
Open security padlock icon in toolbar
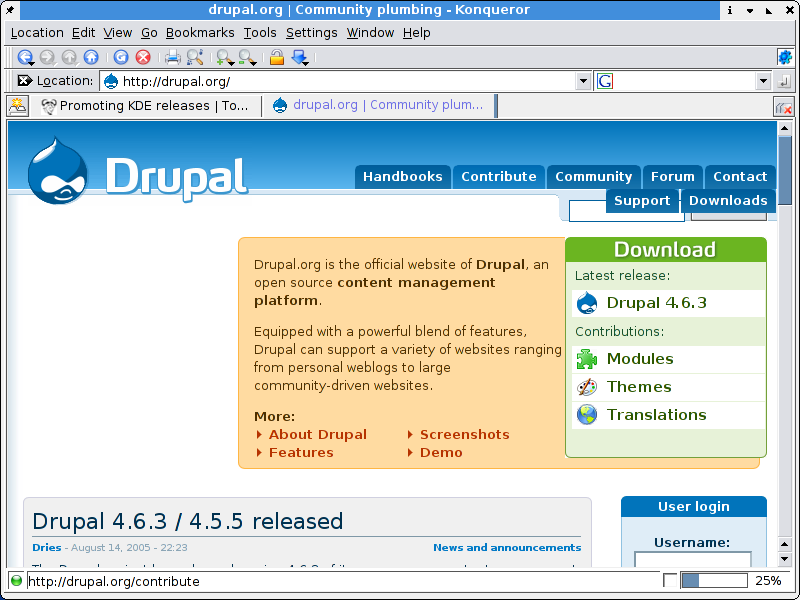277,57
